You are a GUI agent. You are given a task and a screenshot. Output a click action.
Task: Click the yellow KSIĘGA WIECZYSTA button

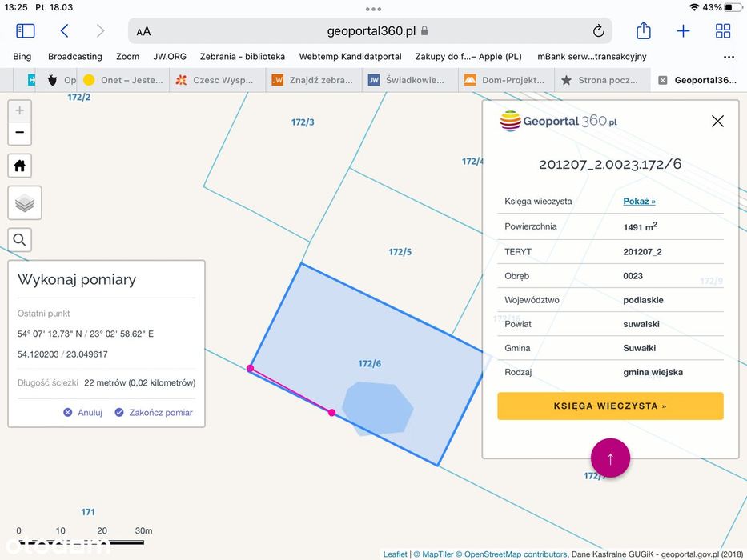tap(610, 406)
